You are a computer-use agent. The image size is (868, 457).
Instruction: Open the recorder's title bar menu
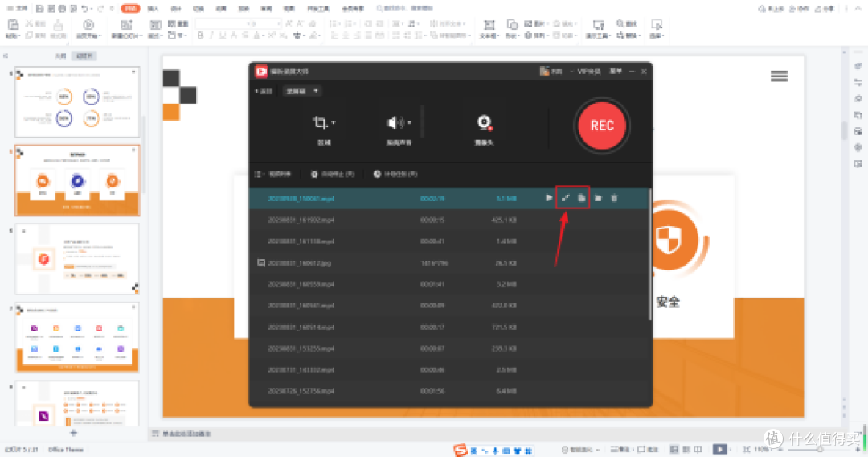616,72
